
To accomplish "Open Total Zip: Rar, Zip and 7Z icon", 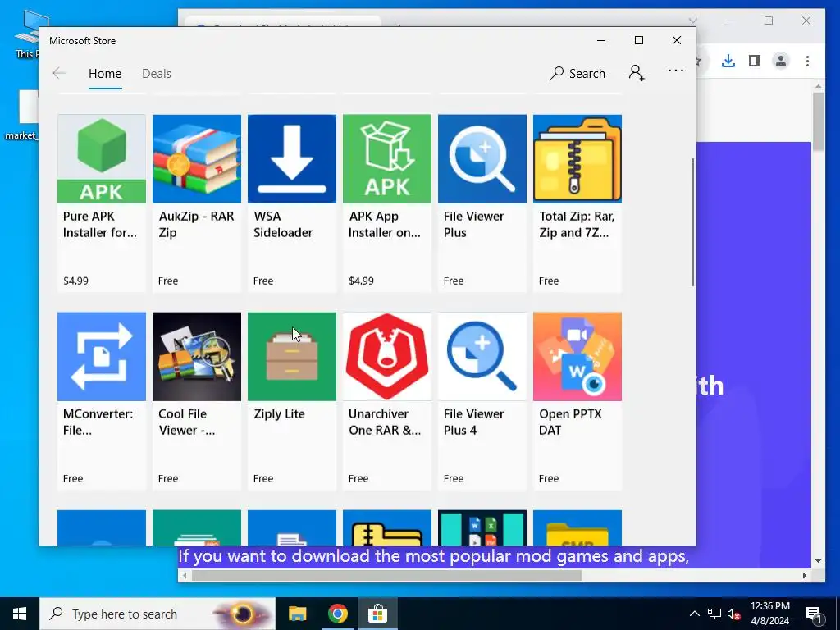I will coord(577,158).
